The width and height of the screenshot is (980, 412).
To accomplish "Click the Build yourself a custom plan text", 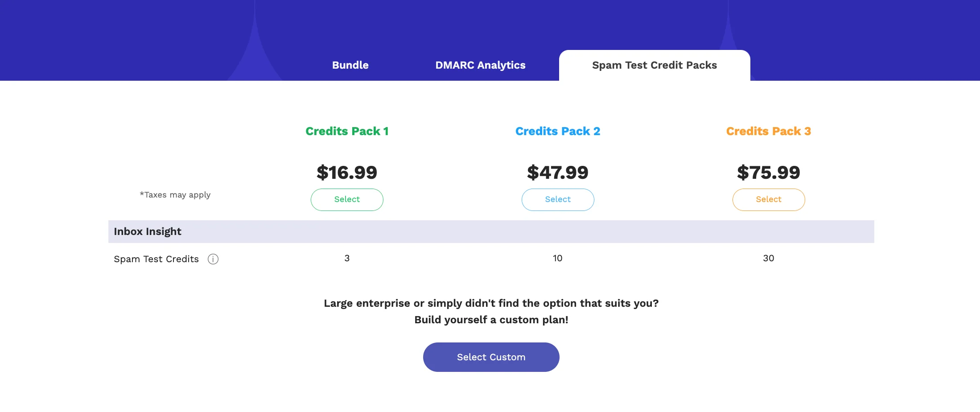I will pyautogui.click(x=491, y=320).
